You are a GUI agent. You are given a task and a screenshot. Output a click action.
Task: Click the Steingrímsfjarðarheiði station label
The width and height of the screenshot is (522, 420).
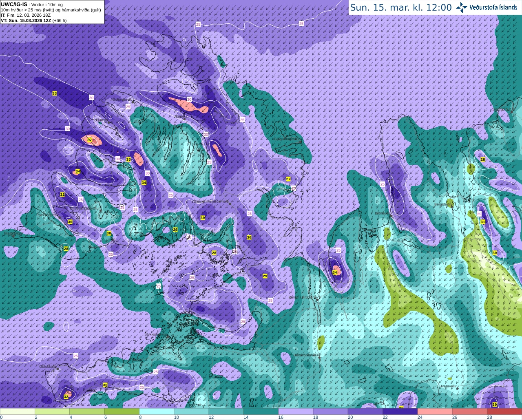(211, 201)
